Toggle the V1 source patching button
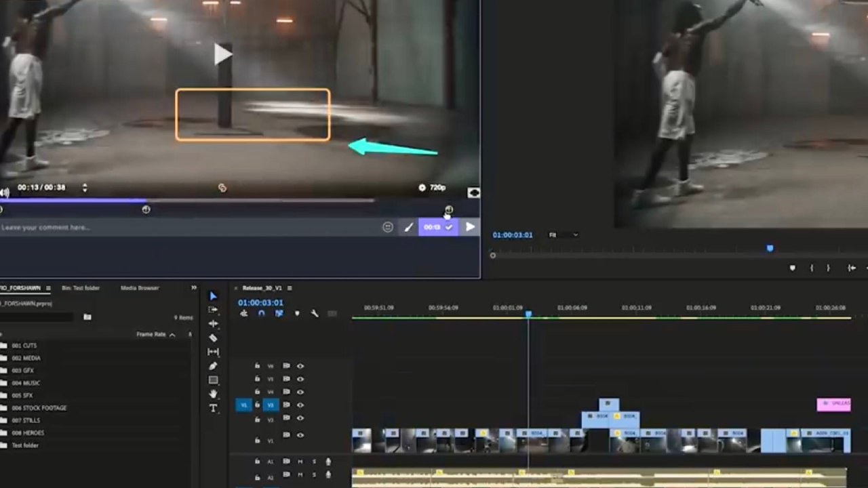868x488 pixels. (244, 405)
